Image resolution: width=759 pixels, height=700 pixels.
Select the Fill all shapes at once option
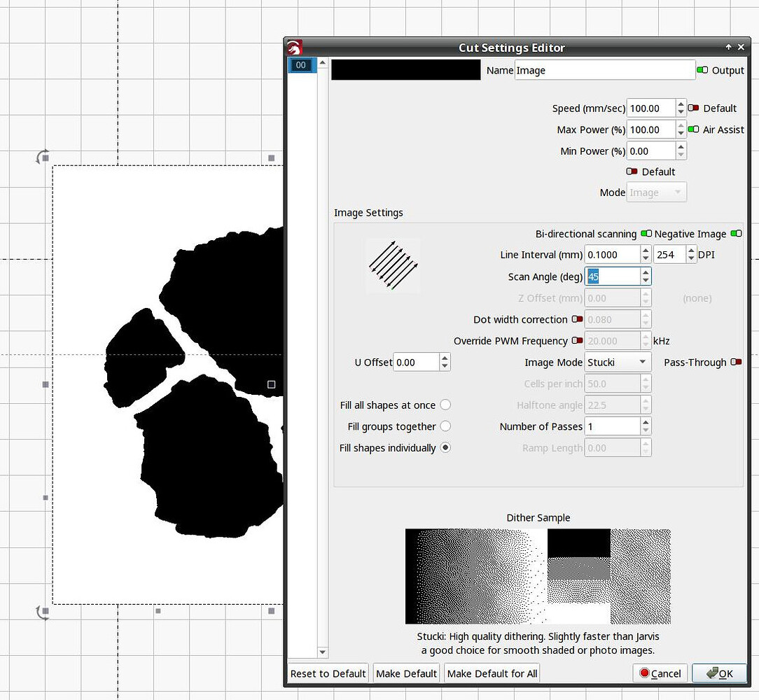click(x=446, y=405)
